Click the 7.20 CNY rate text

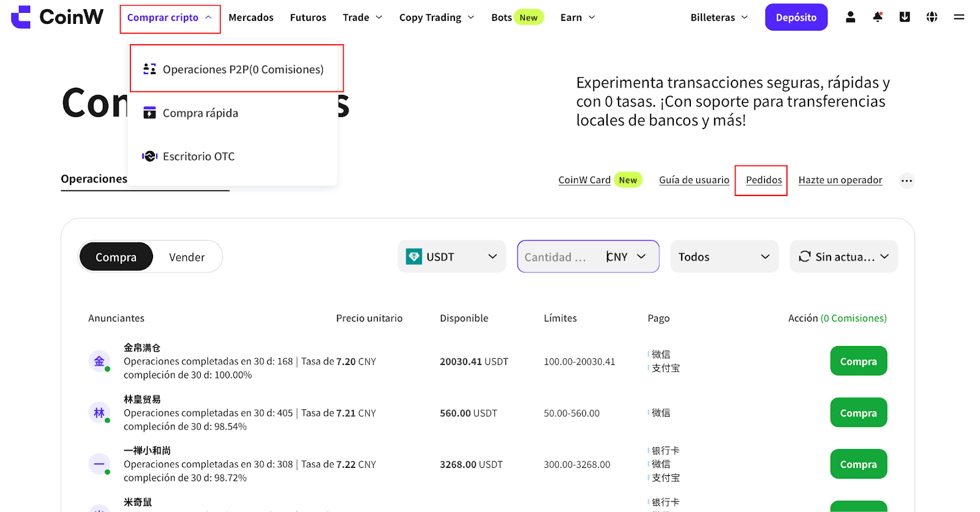(x=356, y=362)
